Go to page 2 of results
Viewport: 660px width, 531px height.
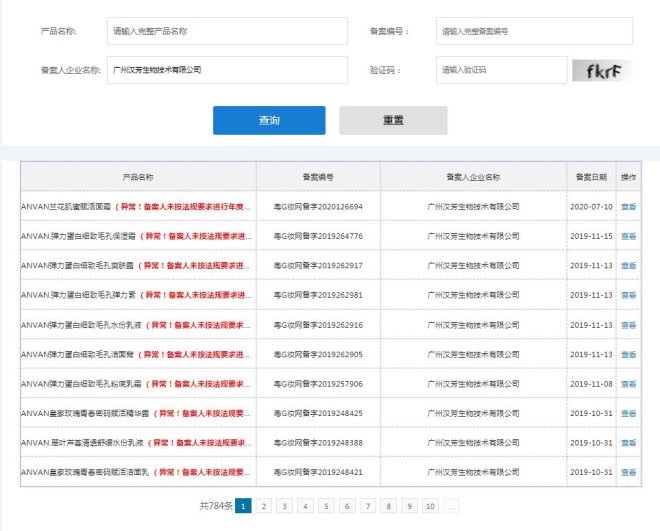[x=264, y=506]
